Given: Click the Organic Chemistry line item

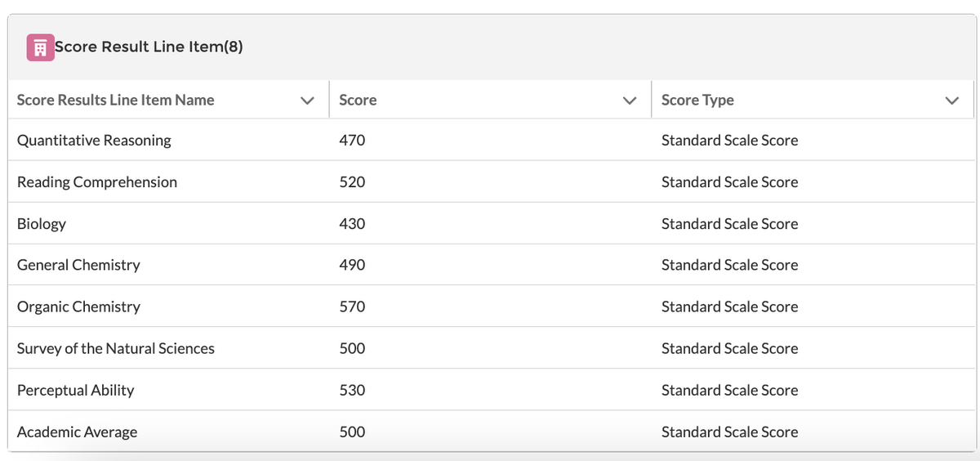Looking at the screenshot, I should [x=78, y=307].
